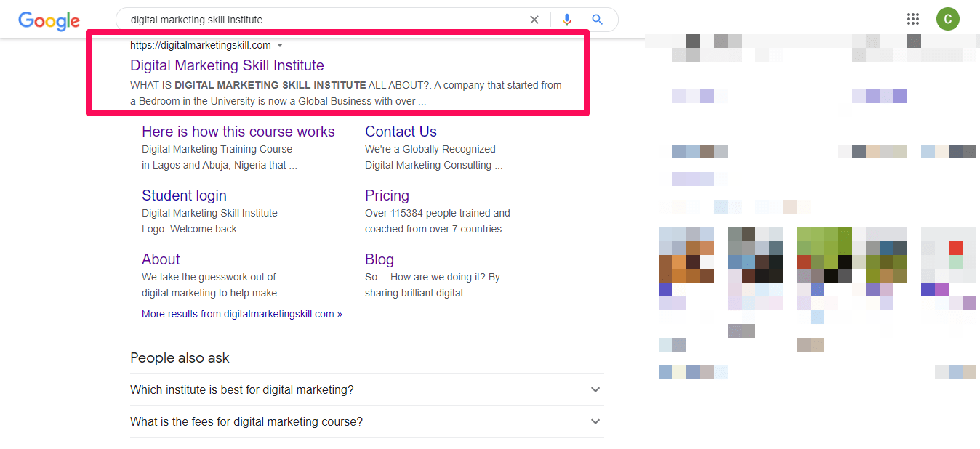Viewport: 980px width, 449px height.
Task: Open the Blog sitelink
Action: (379, 259)
